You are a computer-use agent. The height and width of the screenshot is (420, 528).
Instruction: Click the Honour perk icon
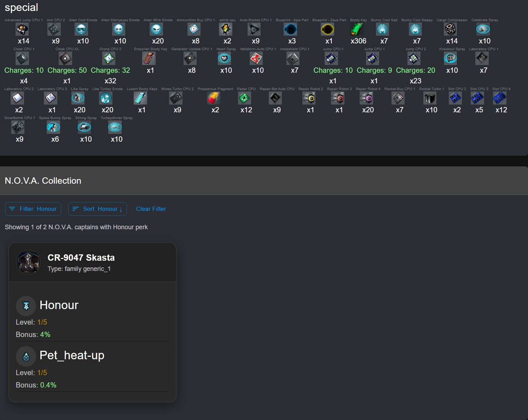coord(26,306)
